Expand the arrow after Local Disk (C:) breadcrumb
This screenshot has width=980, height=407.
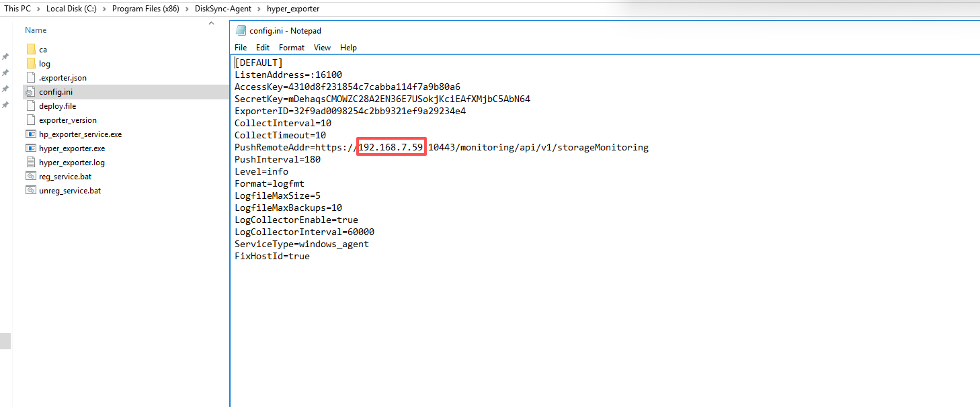click(105, 9)
